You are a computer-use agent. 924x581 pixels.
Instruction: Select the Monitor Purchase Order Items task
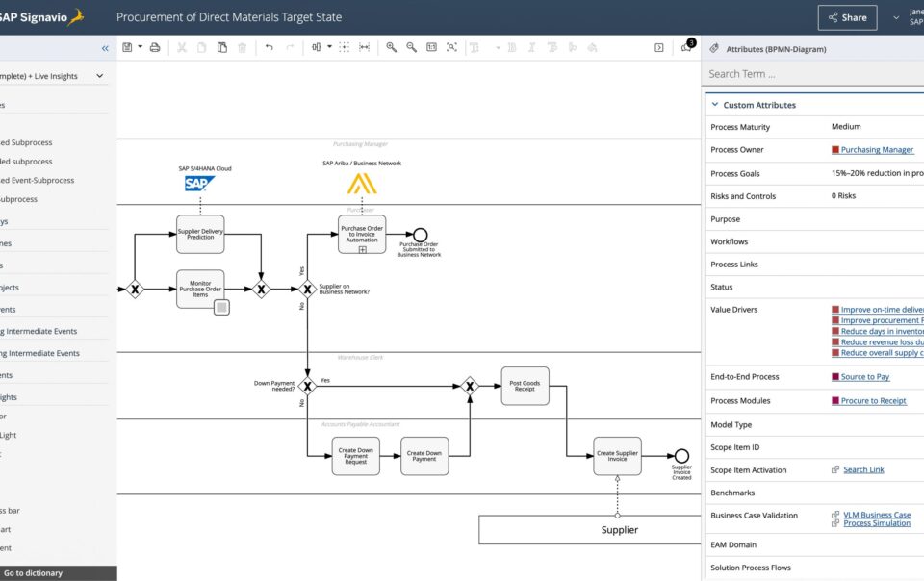(x=200, y=289)
